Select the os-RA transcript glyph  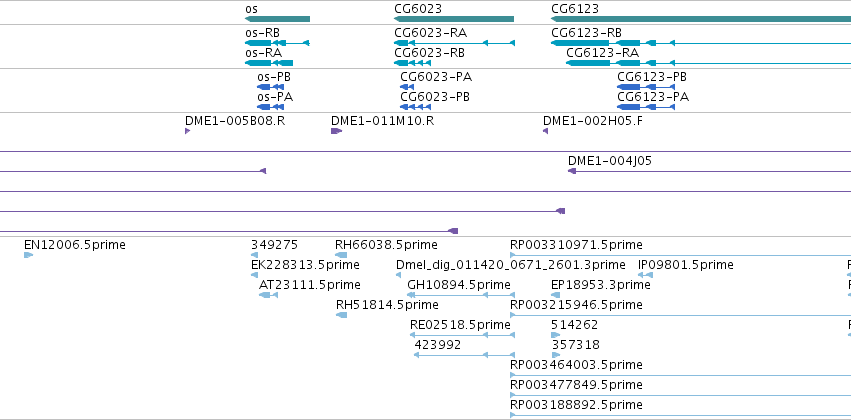pos(269,63)
